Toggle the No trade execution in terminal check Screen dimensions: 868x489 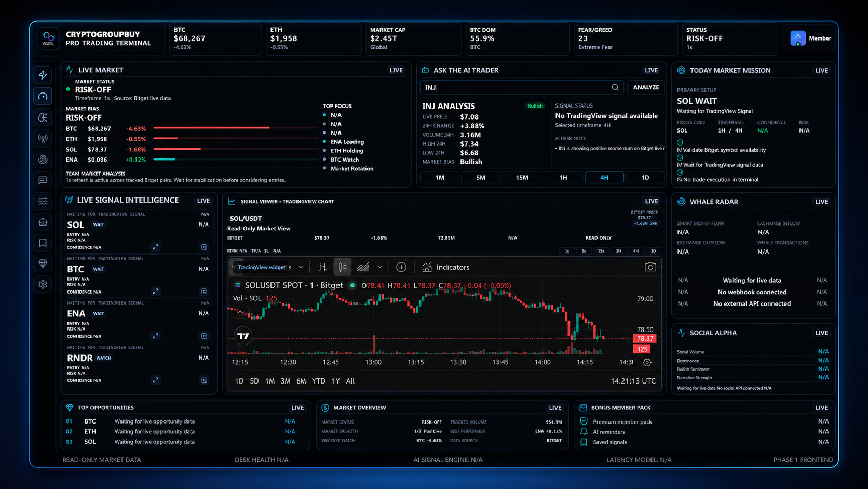pos(680,172)
